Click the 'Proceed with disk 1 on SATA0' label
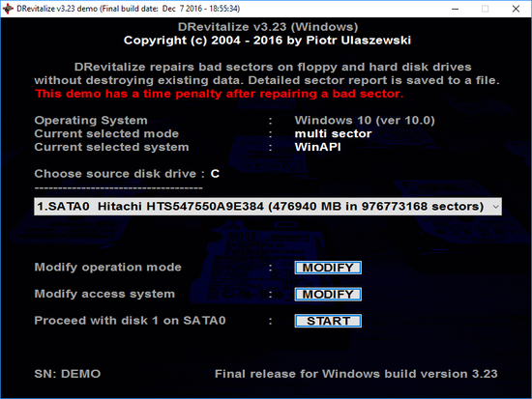This screenshot has height=399, width=532. coord(130,321)
